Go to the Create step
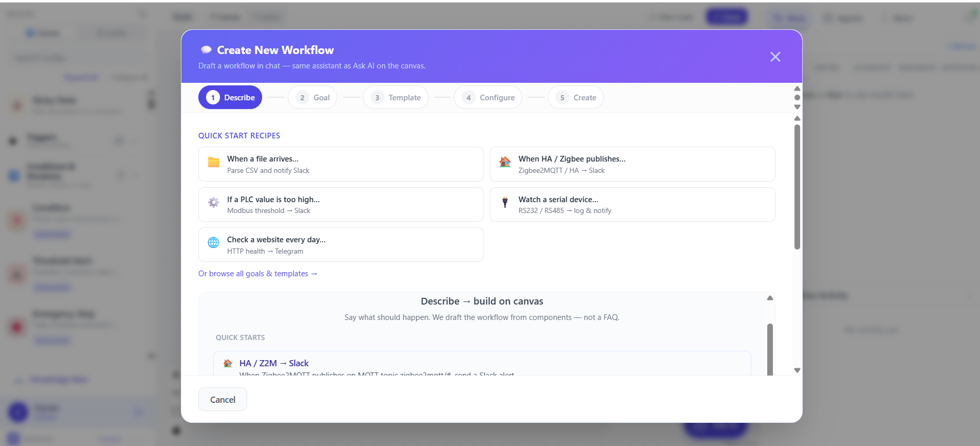Viewport: 980px width, 446px height. [x=576, y=97]
